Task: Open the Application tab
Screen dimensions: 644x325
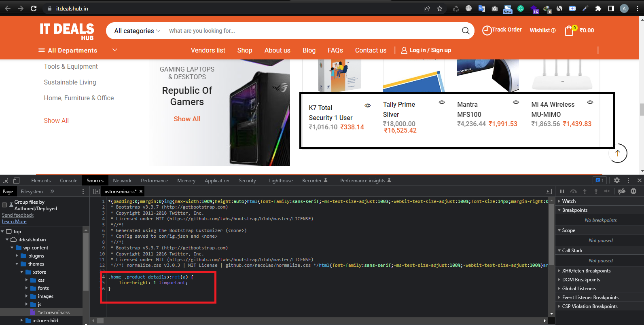Action: point(217,181)
